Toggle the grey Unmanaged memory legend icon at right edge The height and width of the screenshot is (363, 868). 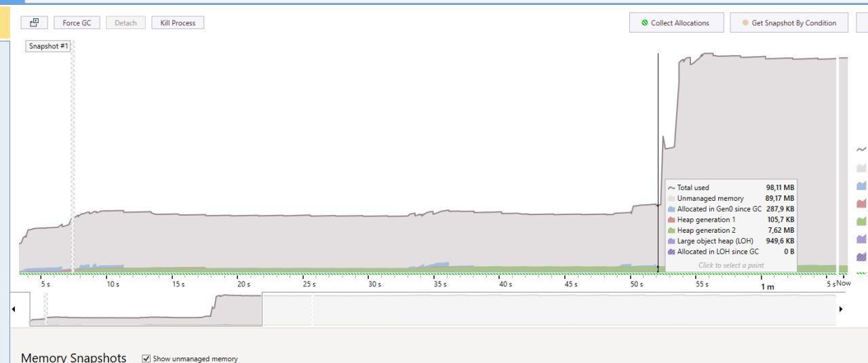click(x=862, y=168)
